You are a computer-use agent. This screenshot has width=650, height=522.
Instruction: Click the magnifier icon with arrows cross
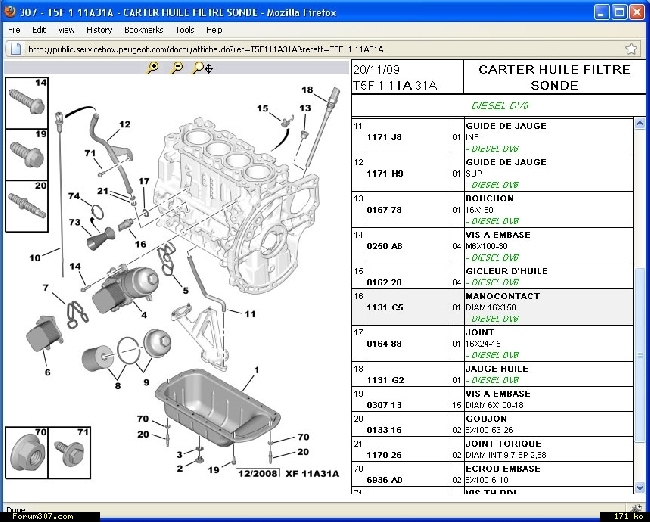point(201,68)
